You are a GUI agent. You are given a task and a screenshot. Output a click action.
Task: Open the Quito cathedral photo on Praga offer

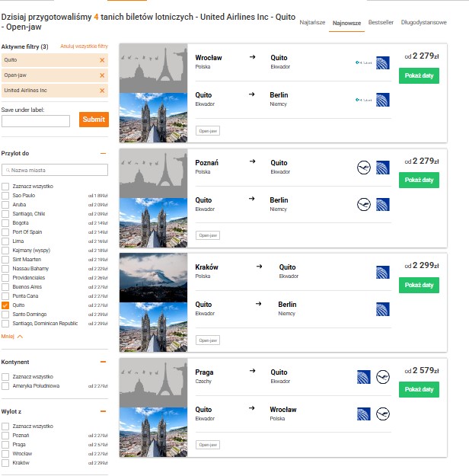click(x=153, y=432)
